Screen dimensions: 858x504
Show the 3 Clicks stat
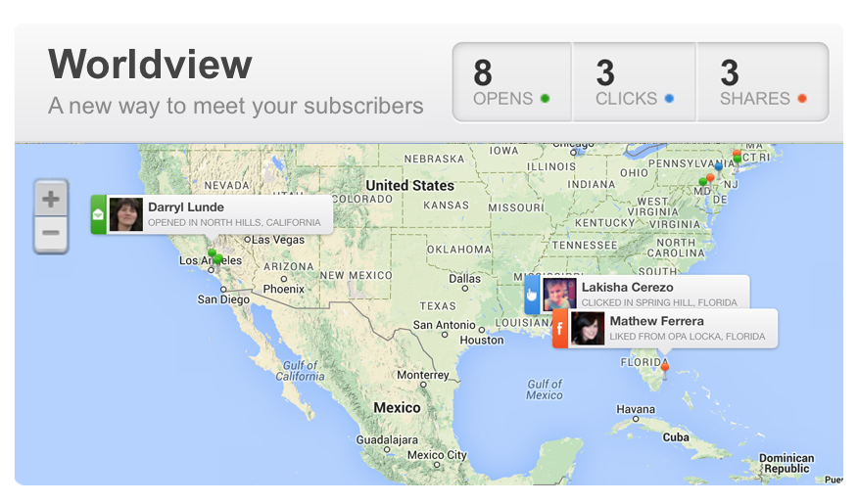coord(635,82)
